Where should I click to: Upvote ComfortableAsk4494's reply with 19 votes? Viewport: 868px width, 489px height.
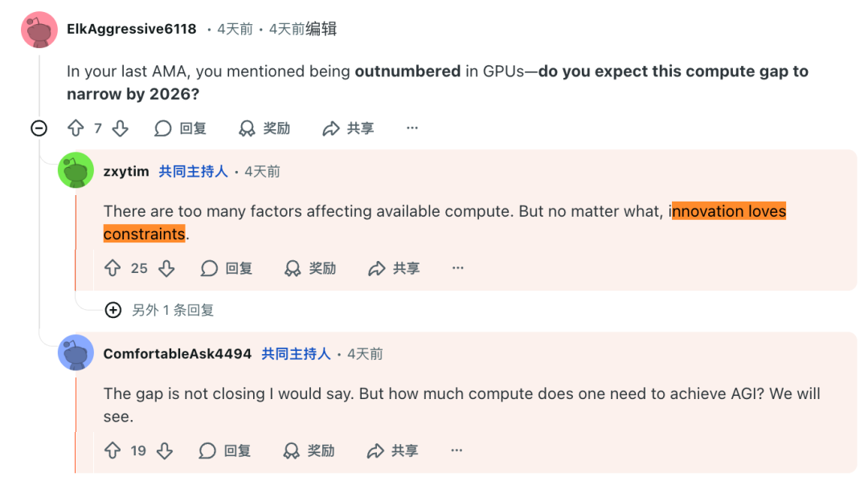pyautogui.click(x=113, y=450)
